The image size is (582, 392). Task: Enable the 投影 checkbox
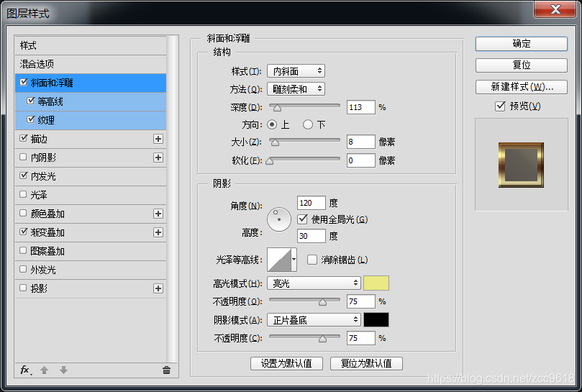23,288
